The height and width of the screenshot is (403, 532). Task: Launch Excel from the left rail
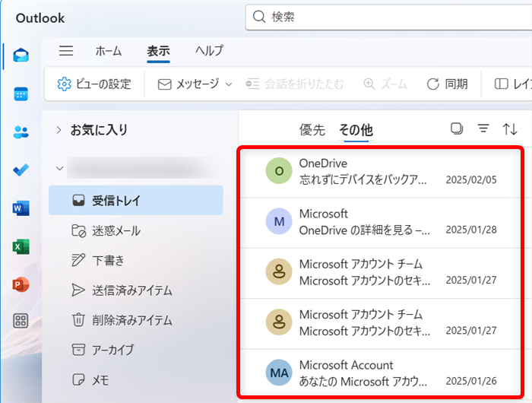click(21, 247)
